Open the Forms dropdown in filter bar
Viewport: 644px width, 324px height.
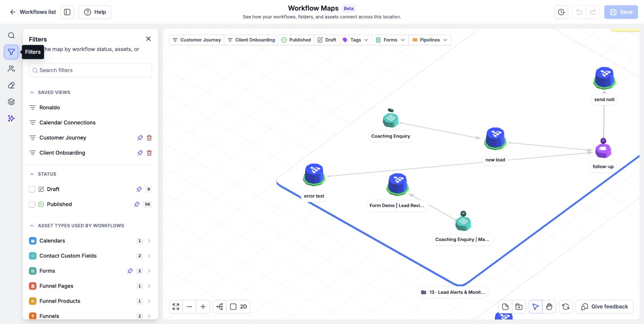(x=390, y=40)
